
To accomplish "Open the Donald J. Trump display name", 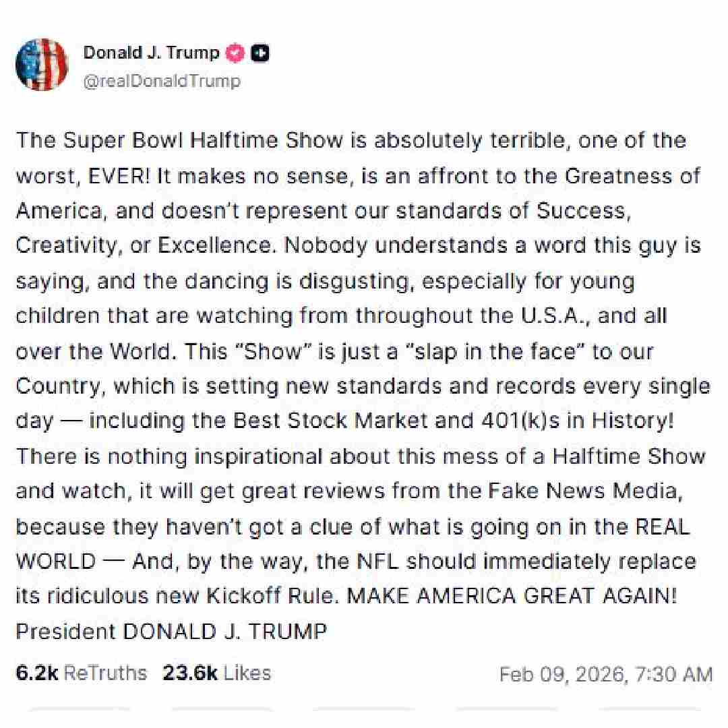I will pos(151,53).
